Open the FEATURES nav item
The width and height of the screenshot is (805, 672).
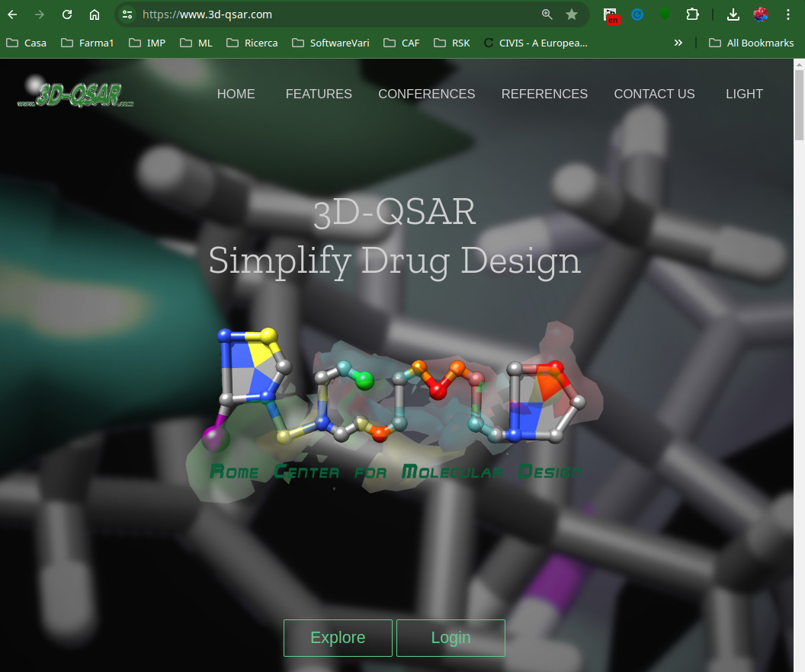(319, 94)
